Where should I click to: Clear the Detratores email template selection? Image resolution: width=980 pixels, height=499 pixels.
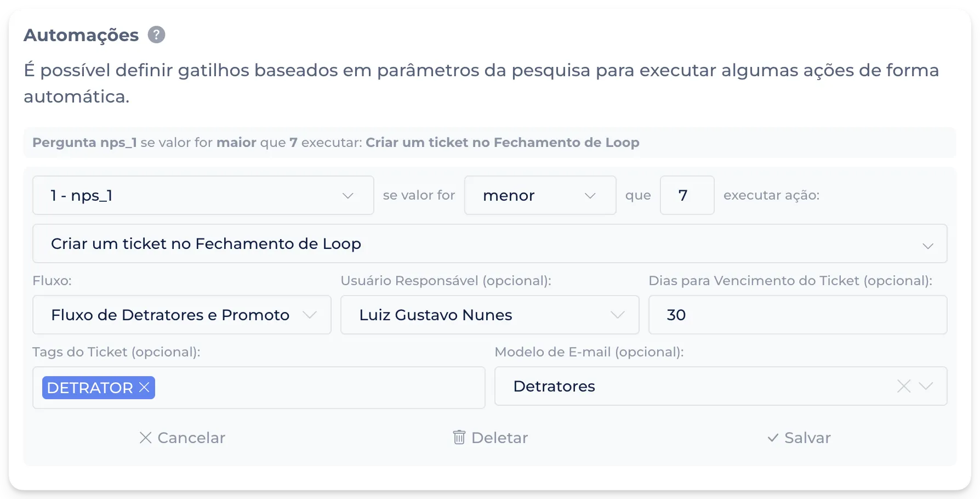tap(903, 387)
